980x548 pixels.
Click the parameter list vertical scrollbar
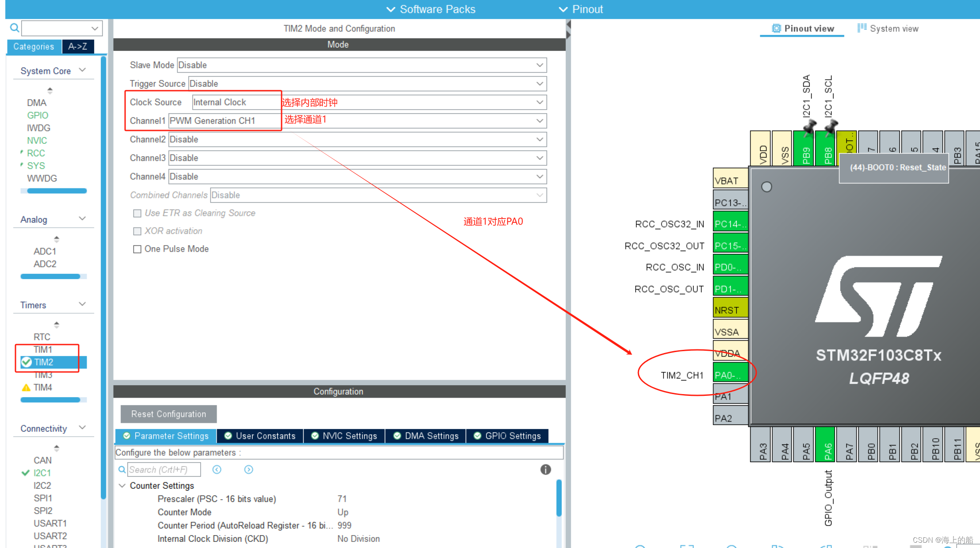pos(559,498)
